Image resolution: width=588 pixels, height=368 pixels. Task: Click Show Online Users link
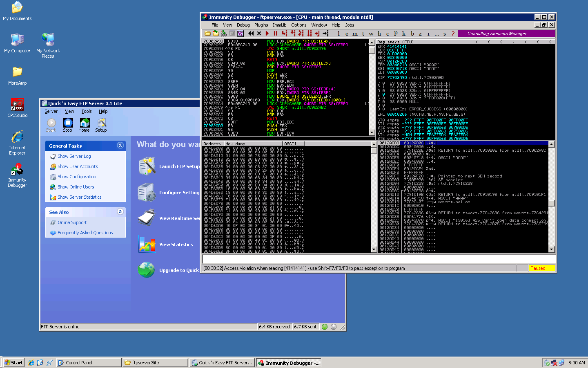click(76, 187)
